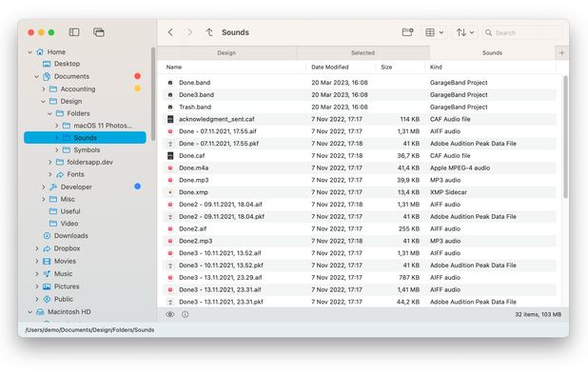Select Done3.band file name

[x=196, y=95]
